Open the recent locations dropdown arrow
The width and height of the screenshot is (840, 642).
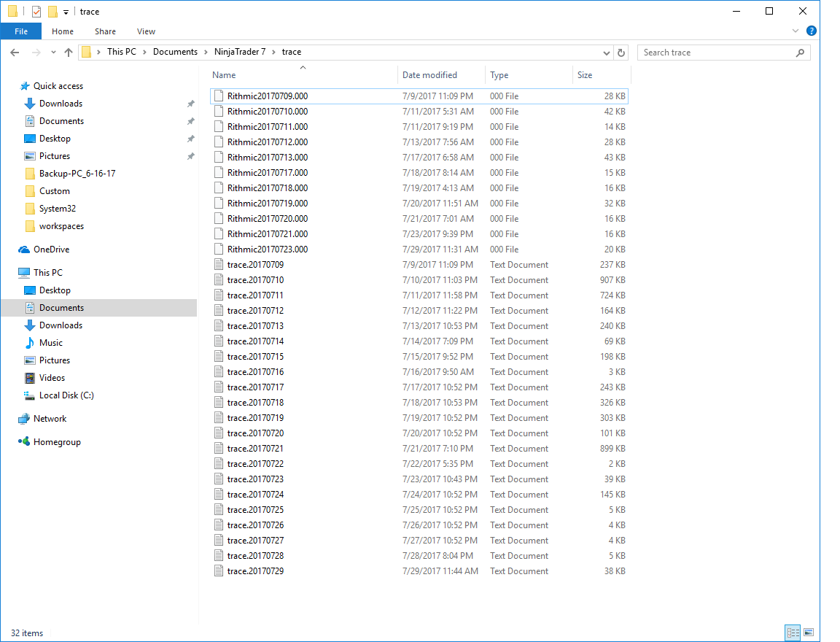pyautogui.click(x=53, y=53)
